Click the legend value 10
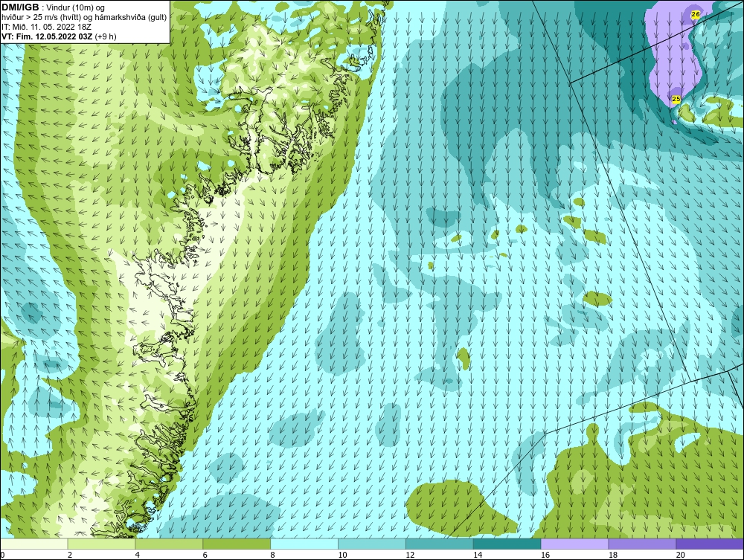The width and height of the screenshot is (744, 560). (x=342, y=555)
